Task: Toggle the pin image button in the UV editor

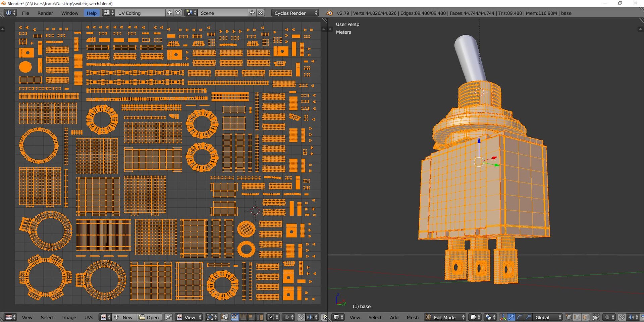Action: (x=168, y=317)
